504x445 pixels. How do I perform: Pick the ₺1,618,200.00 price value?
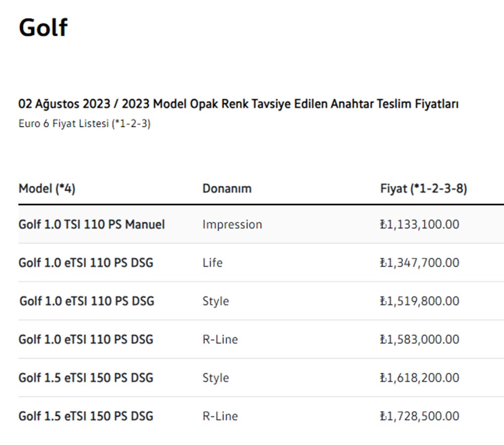pyautogui.click(x=419, y=377)
